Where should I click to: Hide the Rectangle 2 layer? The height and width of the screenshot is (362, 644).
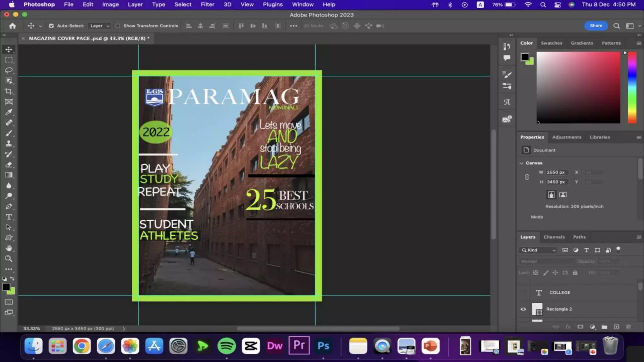tap(523, 309)
